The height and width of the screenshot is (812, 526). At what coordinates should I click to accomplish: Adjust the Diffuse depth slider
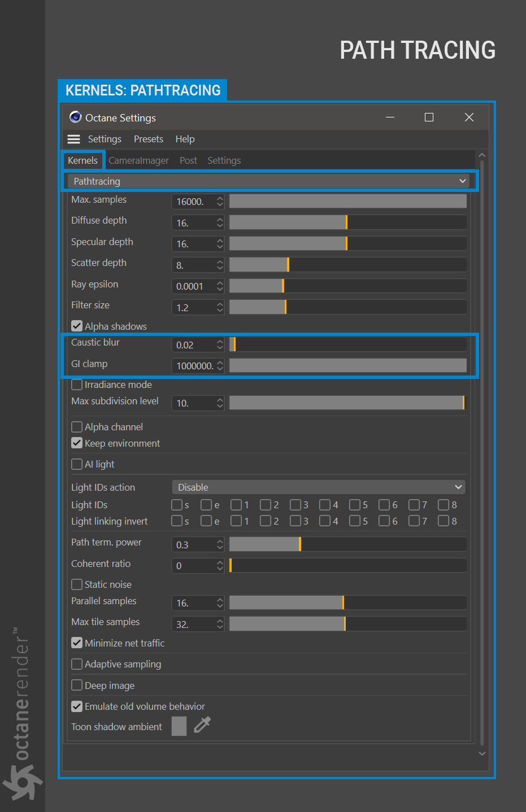pyautogui.click(x=347, y=222)
